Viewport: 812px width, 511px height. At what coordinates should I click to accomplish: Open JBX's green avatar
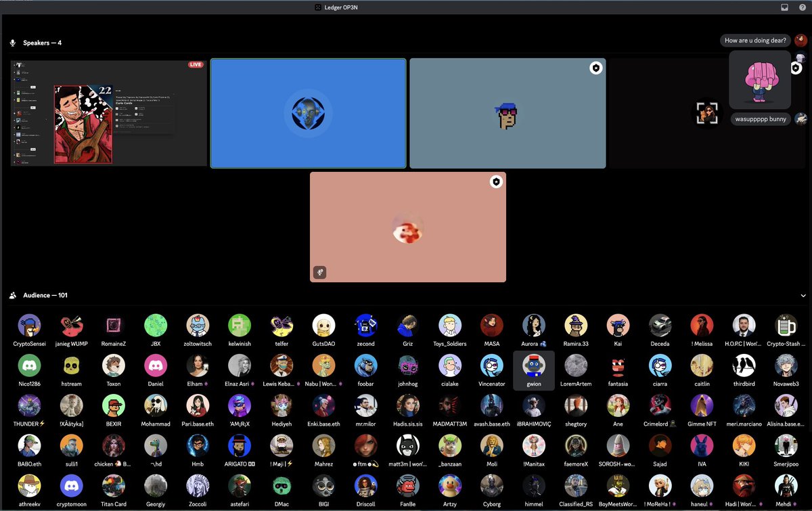[x=156, y=326]
